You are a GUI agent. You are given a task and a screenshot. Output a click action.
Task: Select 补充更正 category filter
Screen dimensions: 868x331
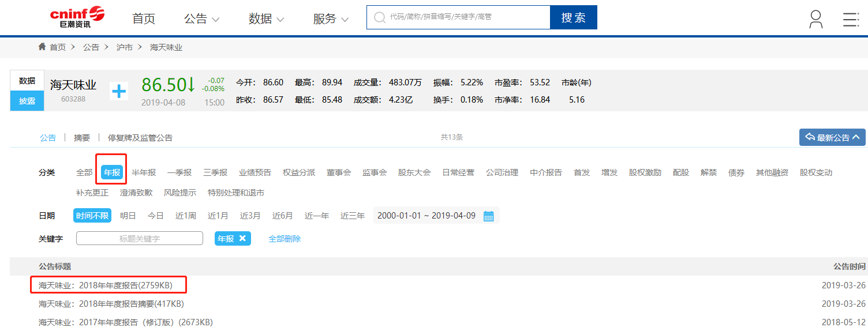pos(92,193)
